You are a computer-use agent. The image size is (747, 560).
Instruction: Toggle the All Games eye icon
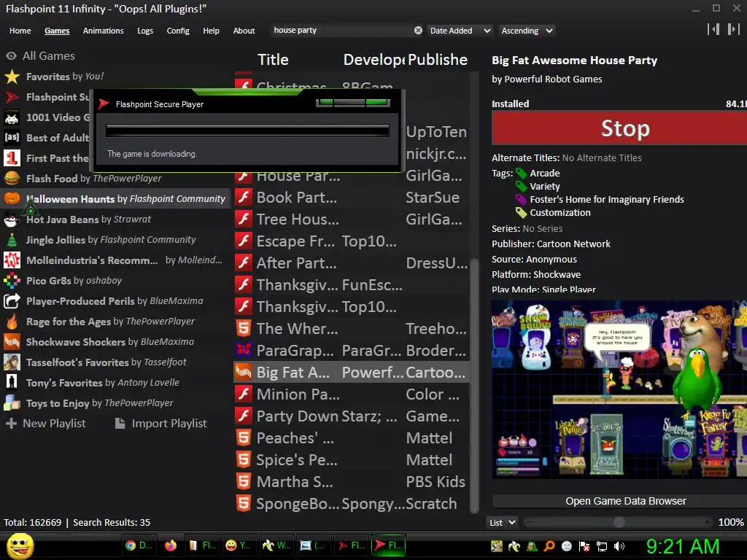[12, 55]
